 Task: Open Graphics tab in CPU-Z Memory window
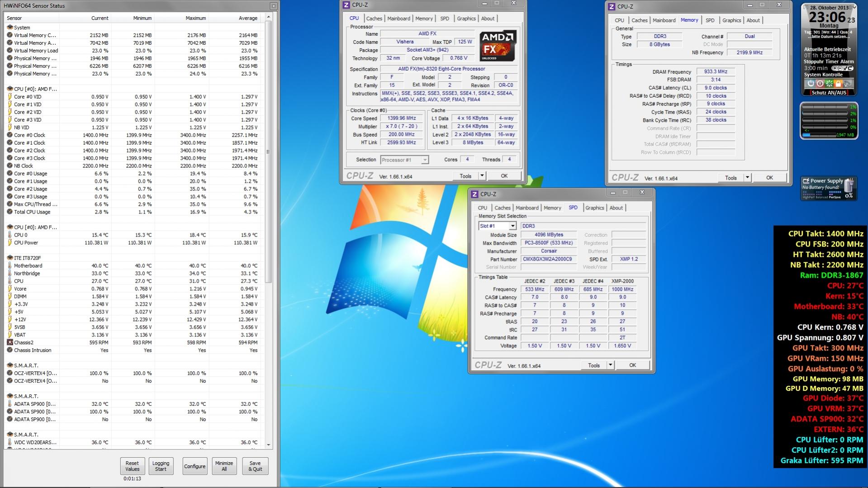731,20
